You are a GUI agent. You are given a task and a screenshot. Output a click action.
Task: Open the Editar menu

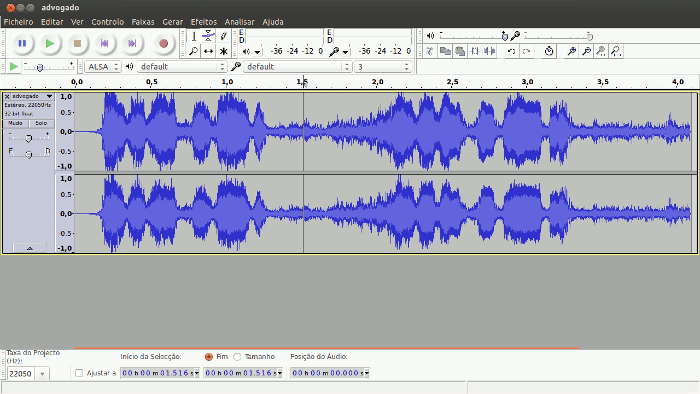(x=52, y=22)
